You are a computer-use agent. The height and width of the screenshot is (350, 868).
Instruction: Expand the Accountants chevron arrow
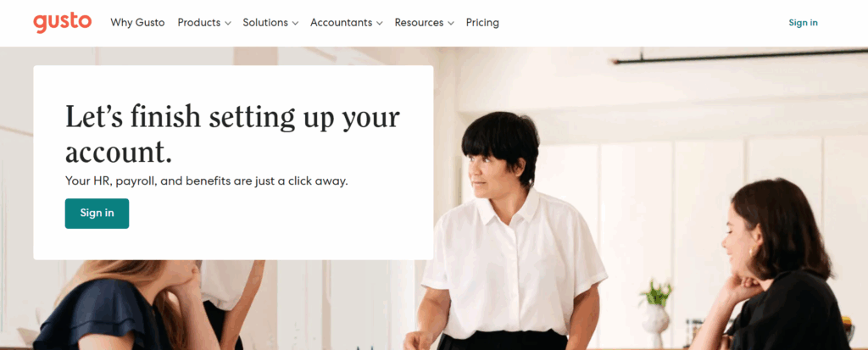[x=379, y=23]
